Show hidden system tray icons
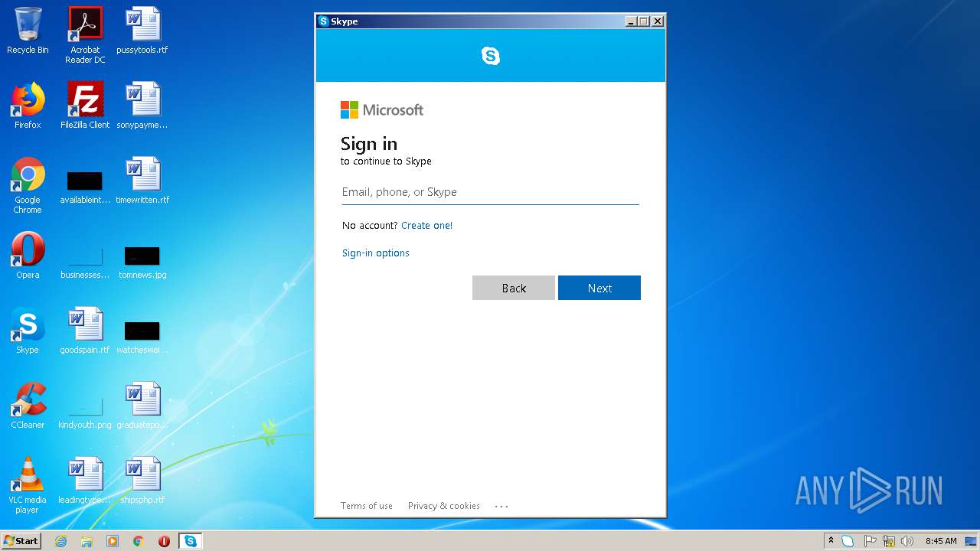 (831, 540)
